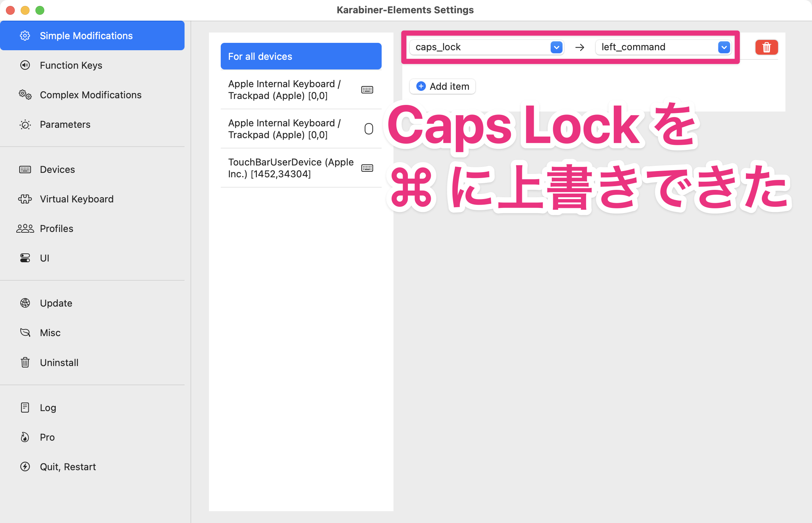Select the For all devices entry
This screenshot has width=812, height=523.
click(x=301, y=56)
